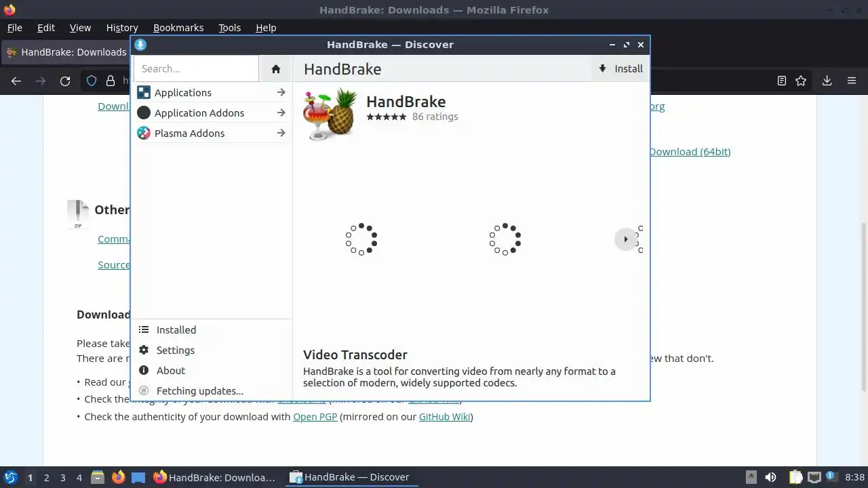Image resolution: width=868 pixels, height=488 pixels.
Task: Open the Help menu in Firefox
Action: pos(266,28)
